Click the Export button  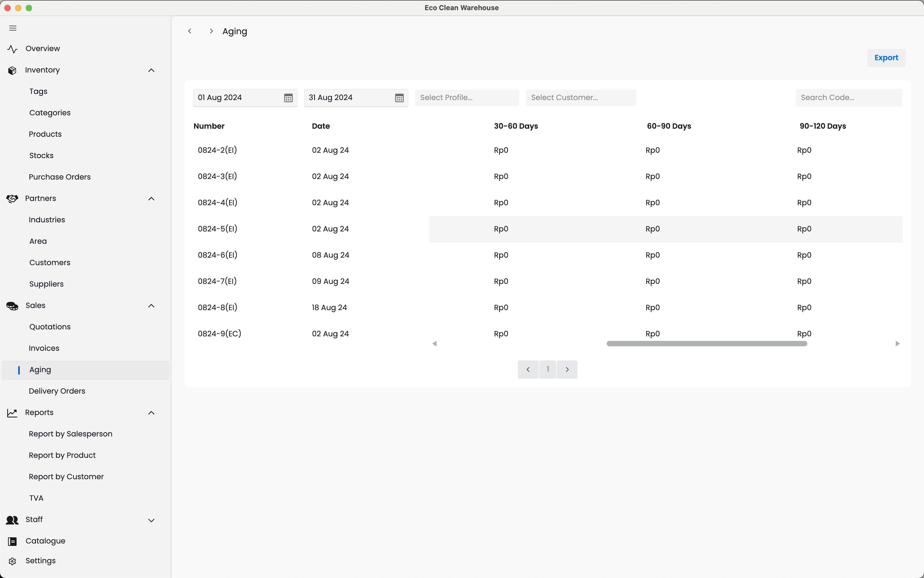(886, 58)
